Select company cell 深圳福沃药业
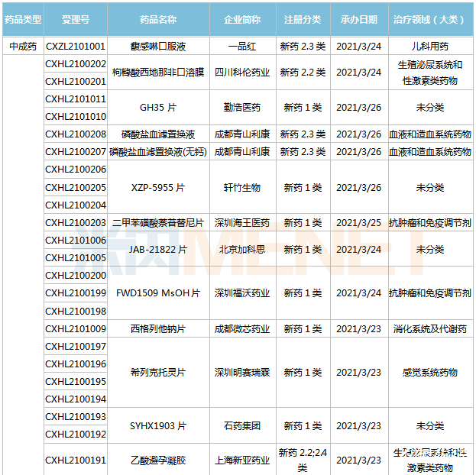The height and width of the screenshot is (475, 476). click(x=242, y=293)
